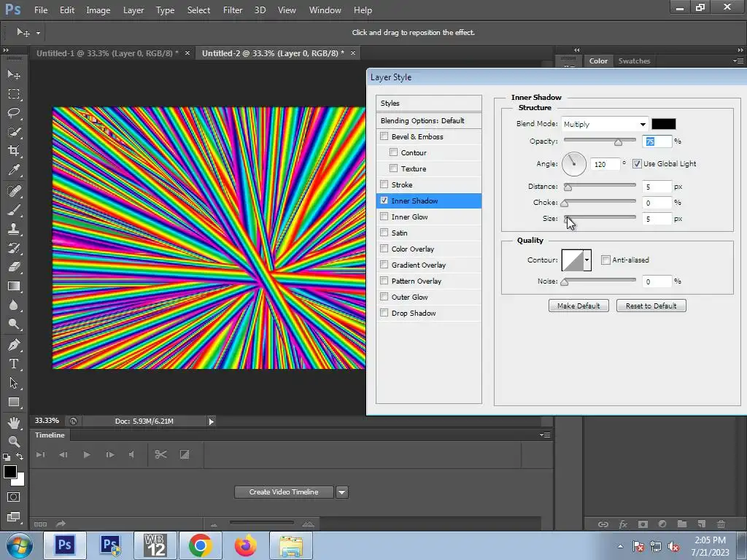Select the Brush tool

click(14, 210)
